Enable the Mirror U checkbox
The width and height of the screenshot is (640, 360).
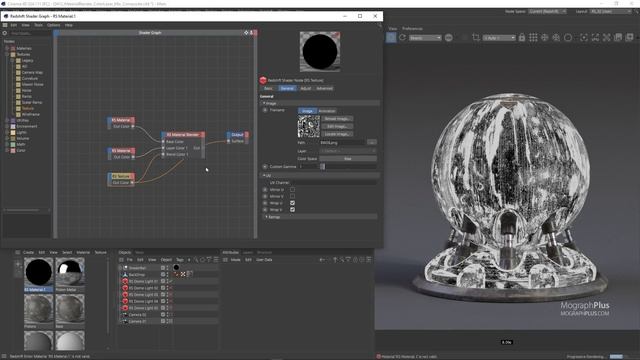tap(292, 190)
